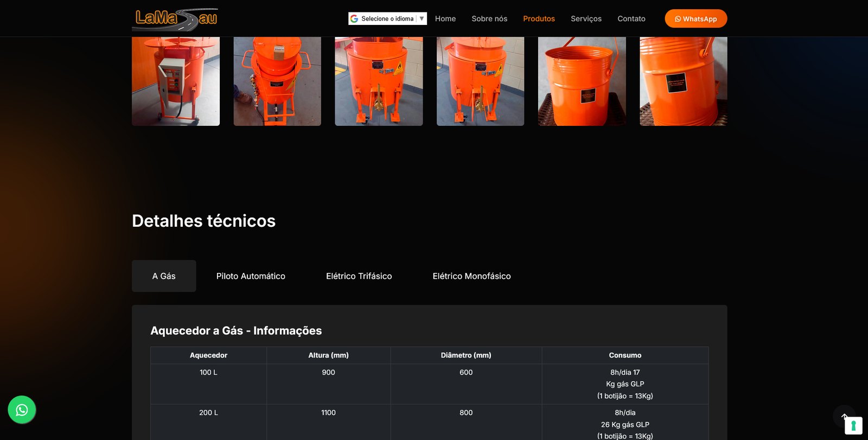Open second thumbnail of heater on wheeled stand
Viewport: 868px width, 440px height.
point(277,81)
